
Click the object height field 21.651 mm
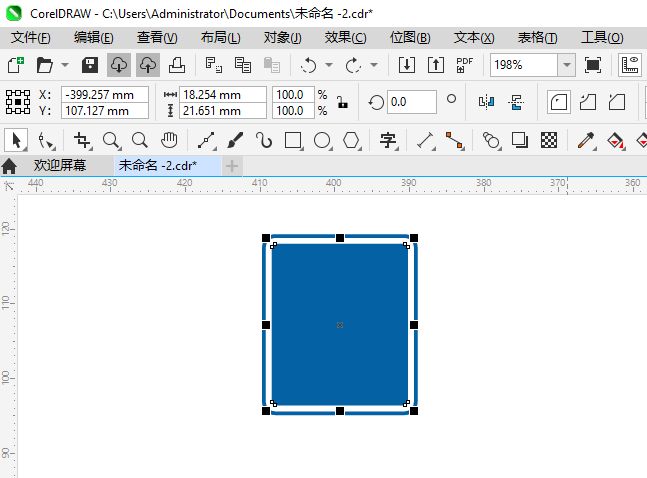[x=223, y=111]
